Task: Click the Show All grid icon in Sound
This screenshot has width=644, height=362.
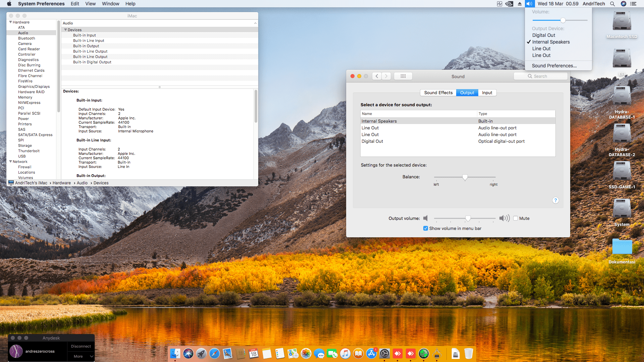Action: (x=403, y=76)
